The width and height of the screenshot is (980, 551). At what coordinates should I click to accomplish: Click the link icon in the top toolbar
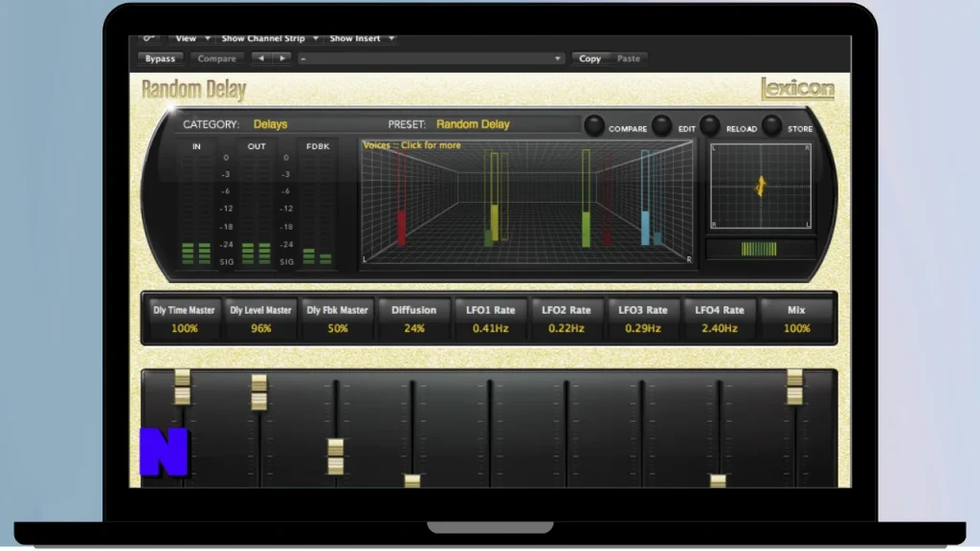[148, 38]
